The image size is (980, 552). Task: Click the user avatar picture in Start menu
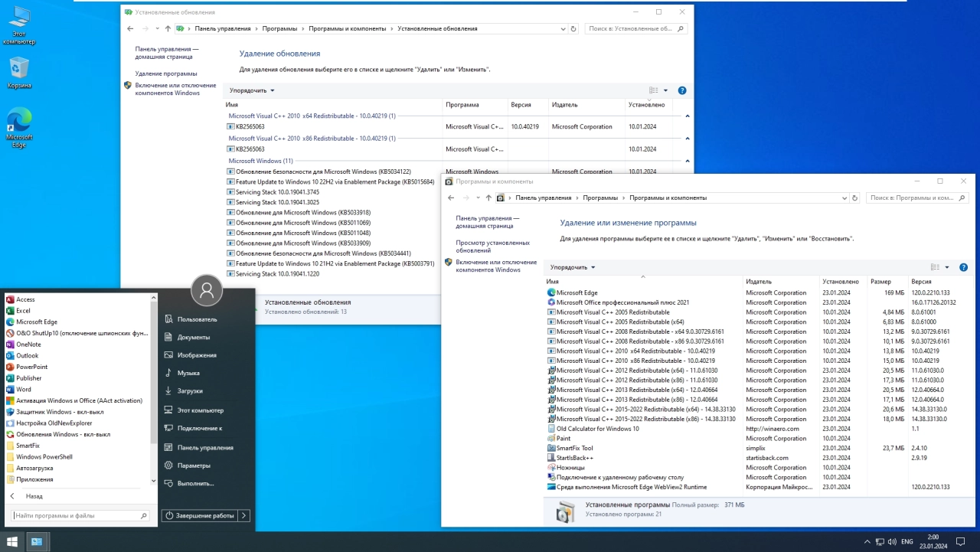click(x=207, y=290)
